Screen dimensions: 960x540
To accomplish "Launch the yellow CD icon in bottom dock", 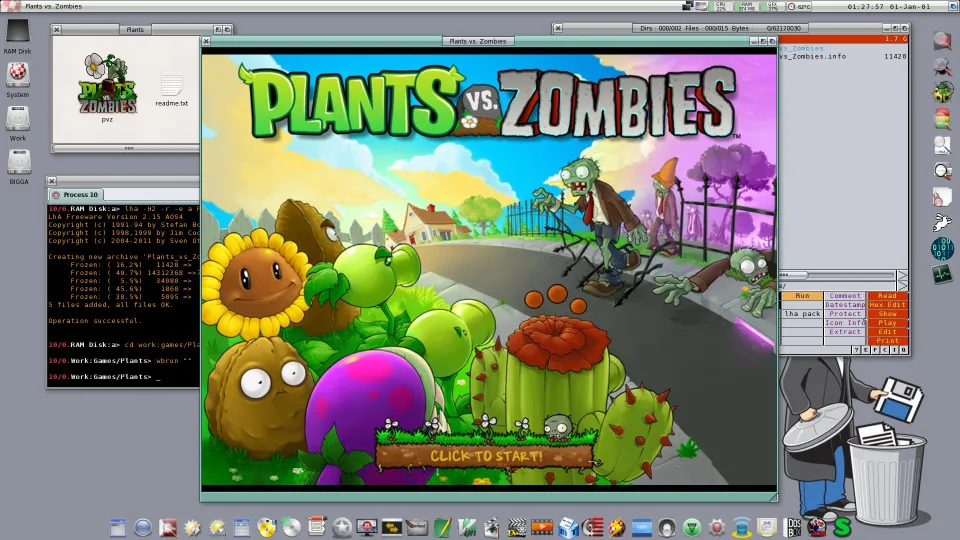I will (x=267, y=527).
